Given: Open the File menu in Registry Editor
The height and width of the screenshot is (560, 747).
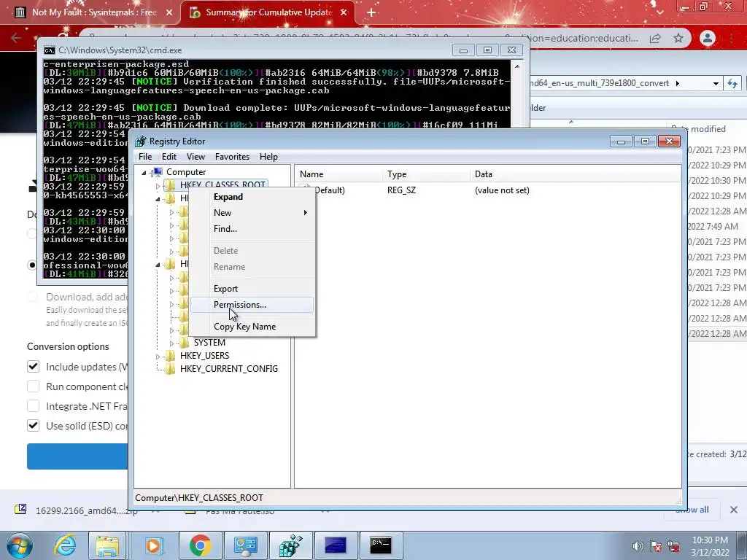Looking at the screenshot, I should coord(145,157).
